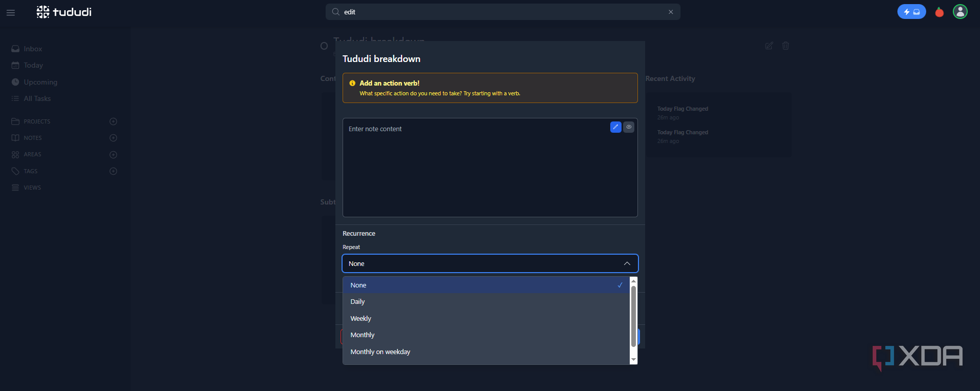Screen dimensions: 980x391
Task: Add a new project with plus icon
Action: pos(113,121)
